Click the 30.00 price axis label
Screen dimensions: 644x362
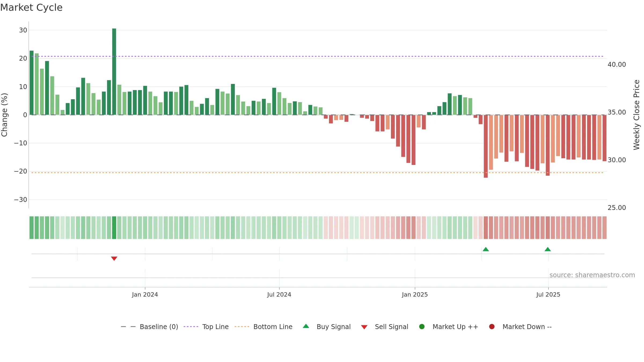point(617,160)
